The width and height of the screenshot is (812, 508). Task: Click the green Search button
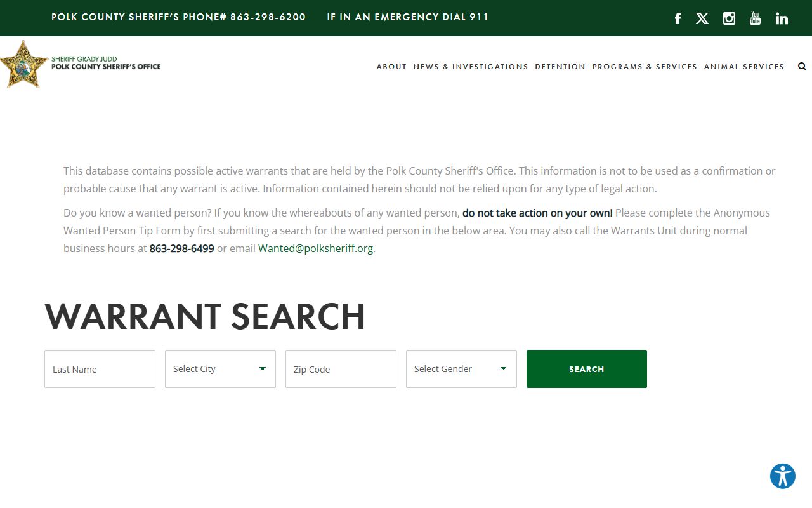587,369
